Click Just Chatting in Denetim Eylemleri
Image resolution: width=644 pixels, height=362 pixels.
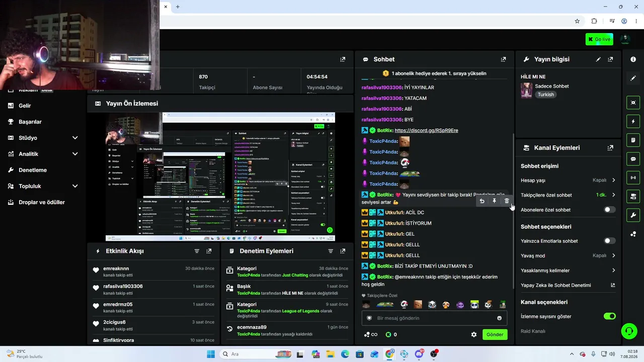(x=295, y=276)
